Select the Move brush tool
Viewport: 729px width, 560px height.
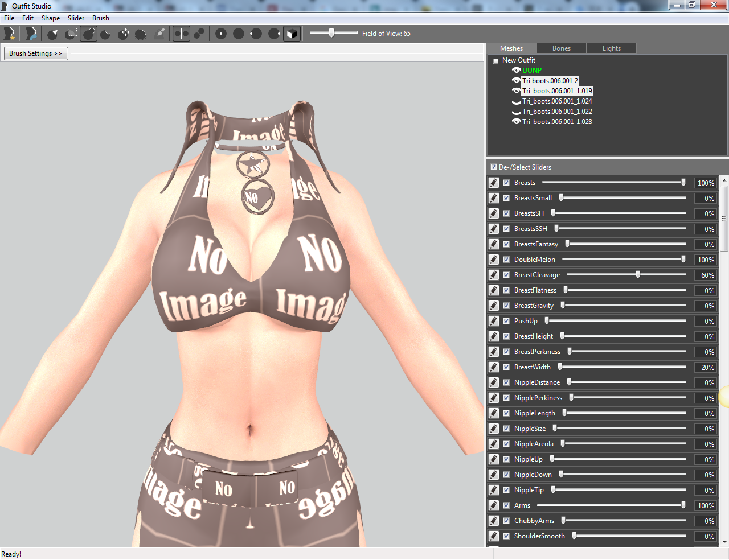point(124,34)
